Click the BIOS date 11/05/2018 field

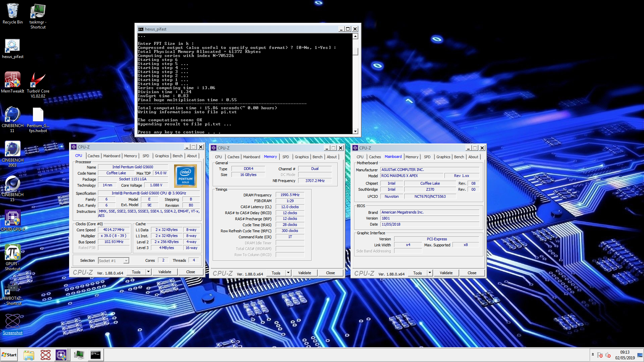[x=430, y=225]
